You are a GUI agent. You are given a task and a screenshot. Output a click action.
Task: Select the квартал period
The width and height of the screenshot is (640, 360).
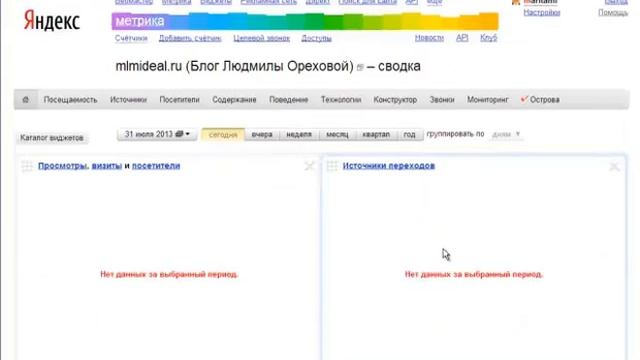pyautogui.click(x=376, y=134)
